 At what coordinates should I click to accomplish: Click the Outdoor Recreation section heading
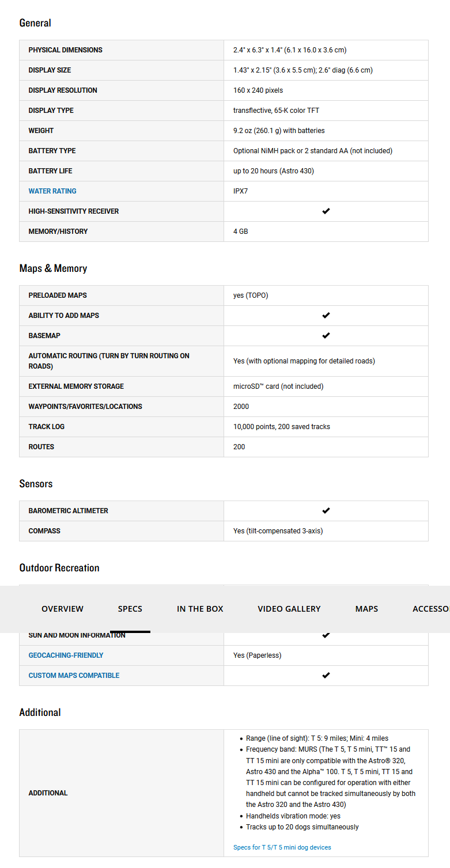pyautogui.click(x=59, y=568)
